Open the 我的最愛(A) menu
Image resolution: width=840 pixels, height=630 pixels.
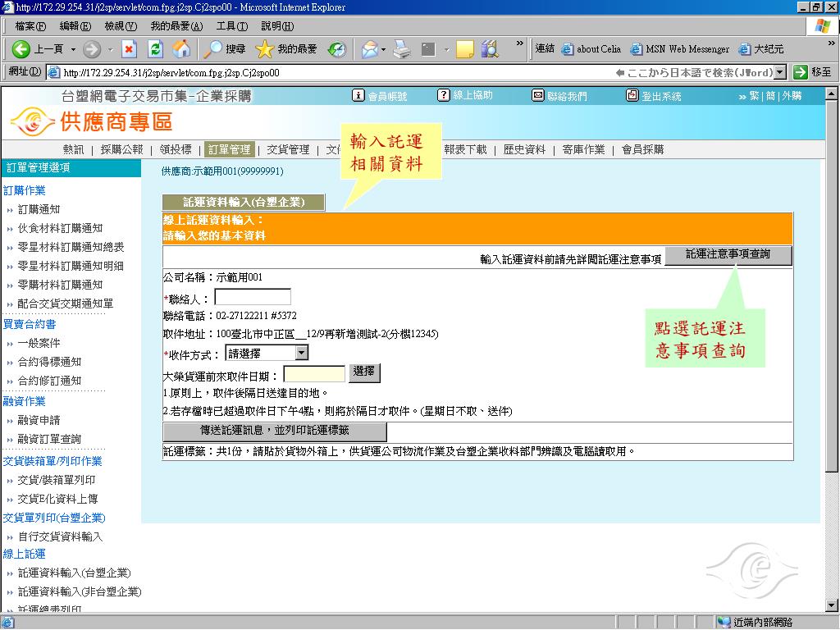(176, 25)
